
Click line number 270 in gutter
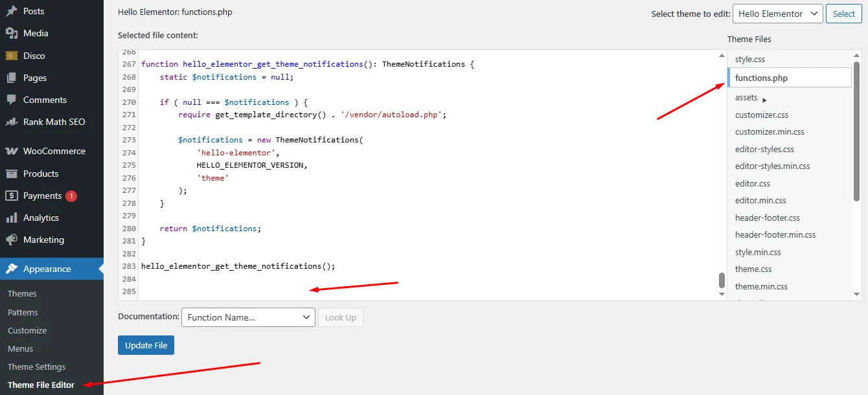[x=128, y=102]
